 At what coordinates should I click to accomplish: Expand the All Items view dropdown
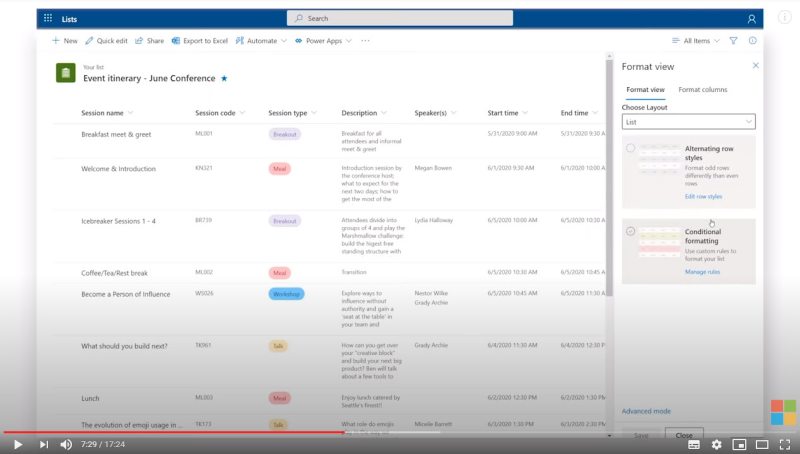pos(717,41)
